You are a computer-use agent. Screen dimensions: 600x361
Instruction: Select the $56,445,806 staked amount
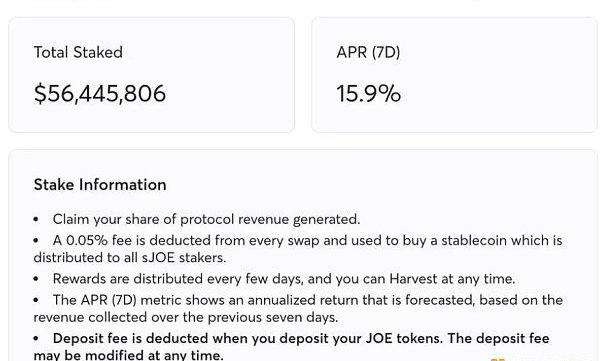(x=100, y=93)
